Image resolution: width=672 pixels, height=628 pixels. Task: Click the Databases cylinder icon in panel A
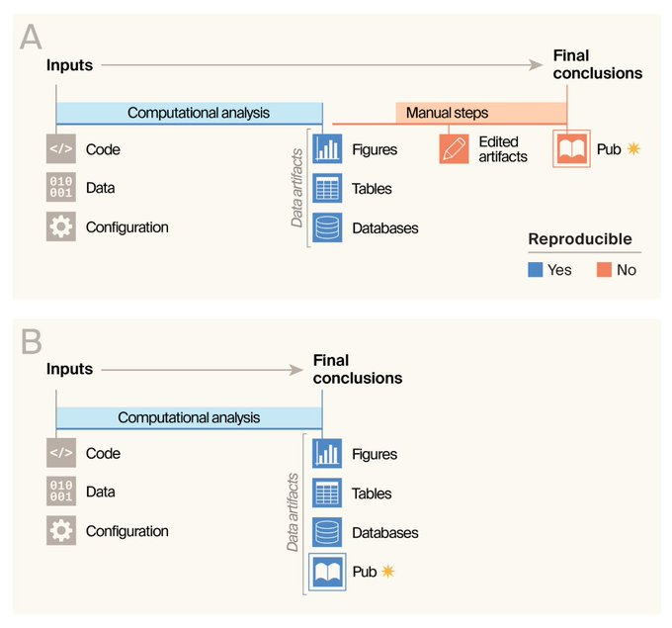pyautogui.click(x=327, y=227)
